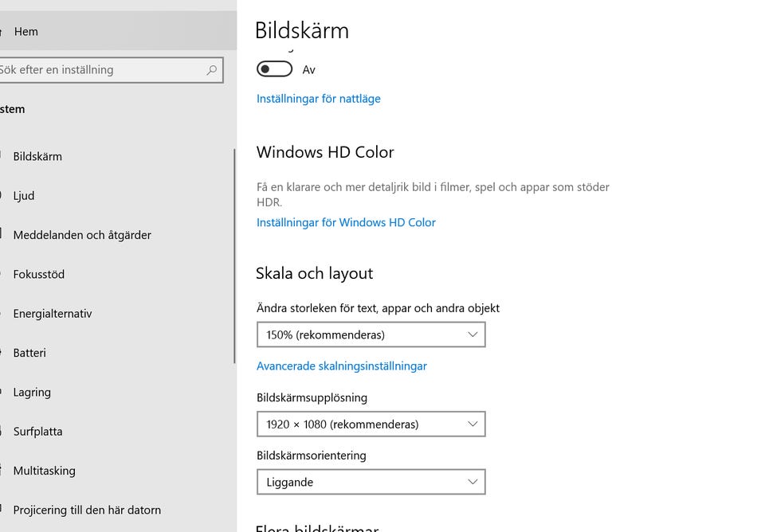Open the Energialternativ category

[117, 314]
